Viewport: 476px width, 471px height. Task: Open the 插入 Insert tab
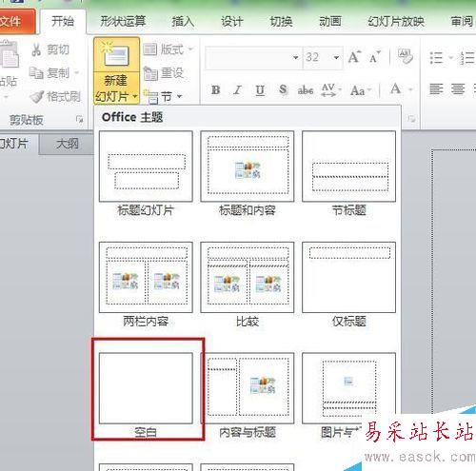point(183,21)
